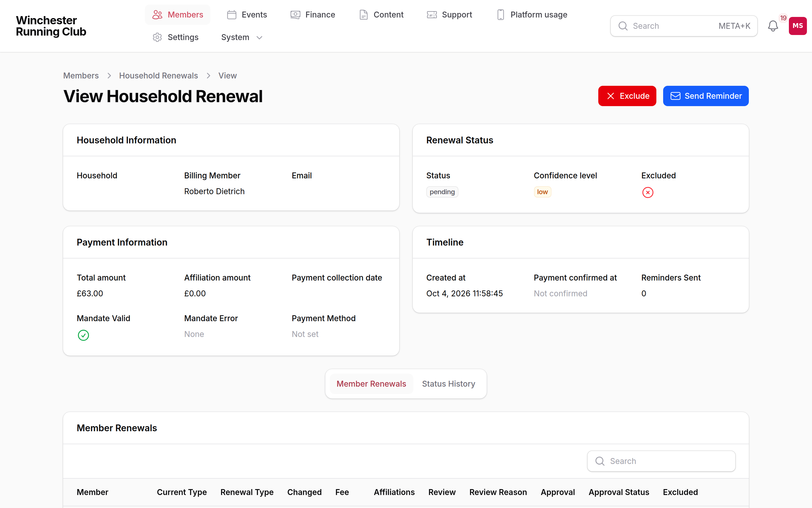Image resolution: width=812 pixels, height=508 pixels.
Task: Click envelope icon on Send Reminder button
Action: pos(676,96)
